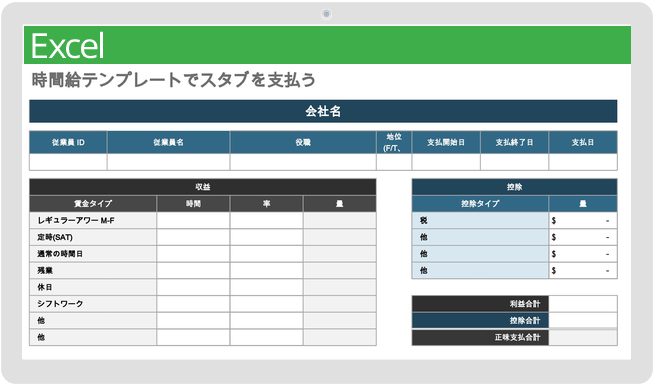Select the 役職 column header
The image size is (654, 385).
coord(303,142)
